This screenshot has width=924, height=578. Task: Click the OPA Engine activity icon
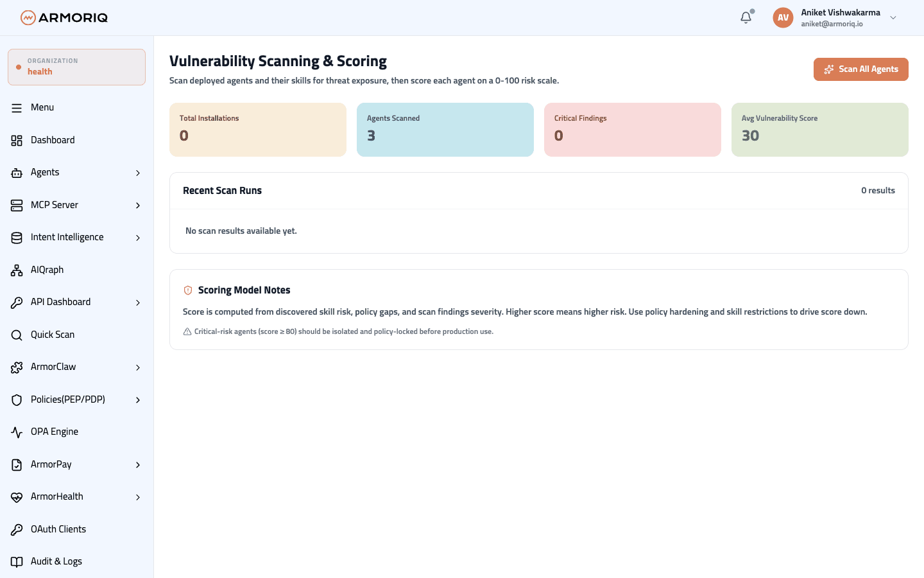click(17, 432)
